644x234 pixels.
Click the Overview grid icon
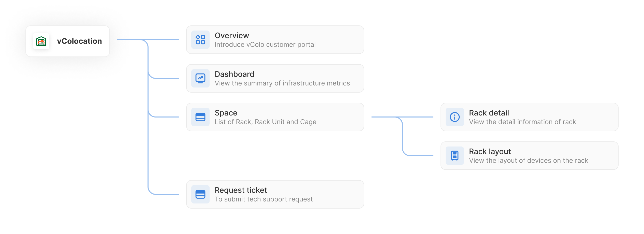(200, 40)
